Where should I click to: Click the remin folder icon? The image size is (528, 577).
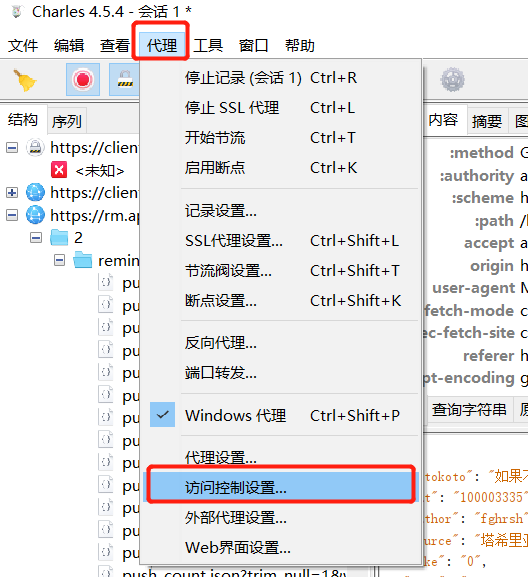tap(82, 260)
